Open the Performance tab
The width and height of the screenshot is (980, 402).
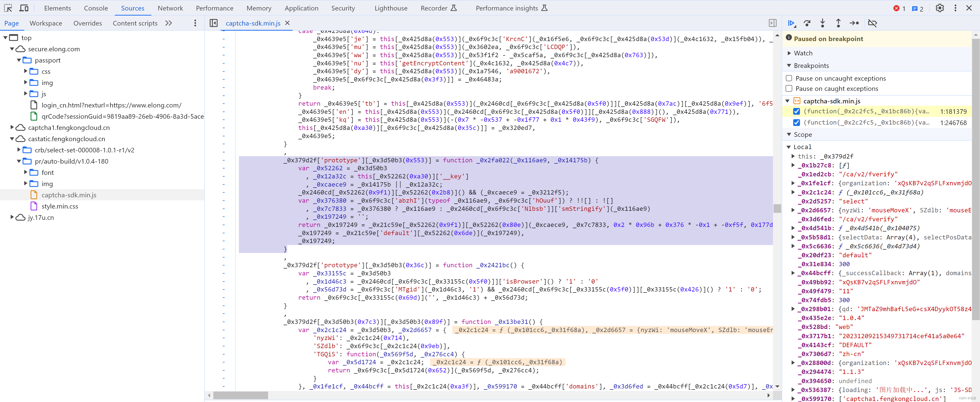coord(215,8)
